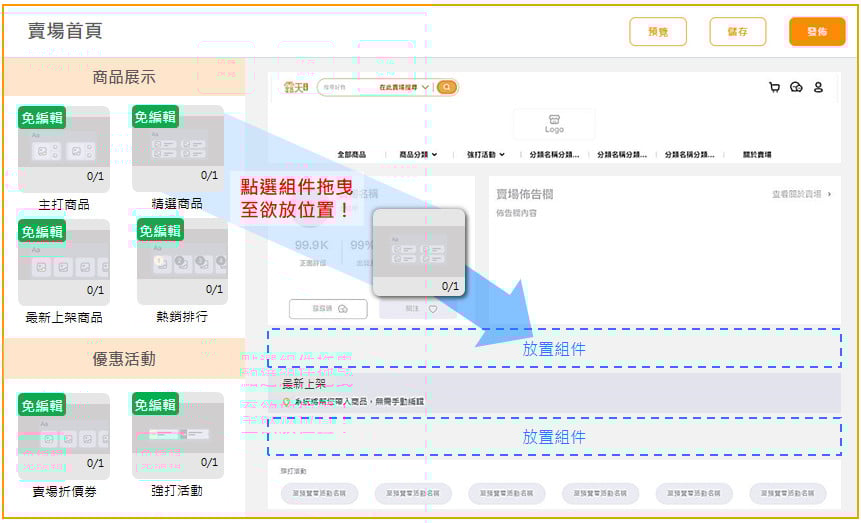This screenshot has height=523, width=861.
Task: Click the user account icon
Action: pyautogui.click(x=818, y=88)
